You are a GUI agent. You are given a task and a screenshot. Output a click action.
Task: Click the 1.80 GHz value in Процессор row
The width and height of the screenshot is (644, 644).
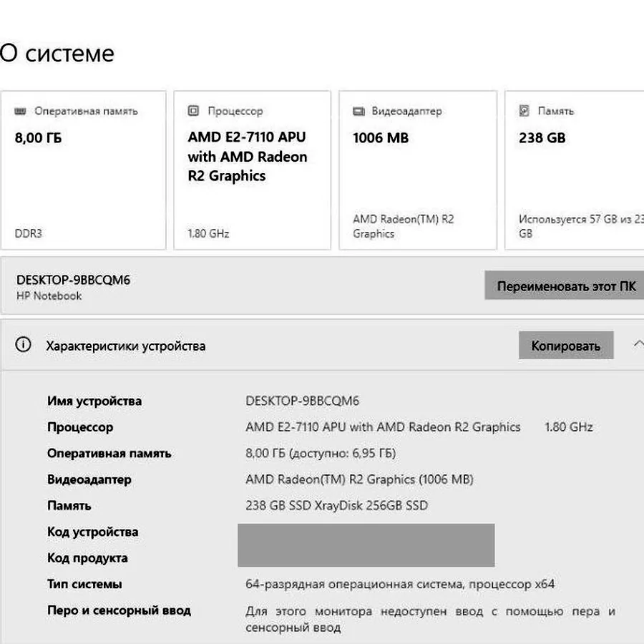click(569, 427)
